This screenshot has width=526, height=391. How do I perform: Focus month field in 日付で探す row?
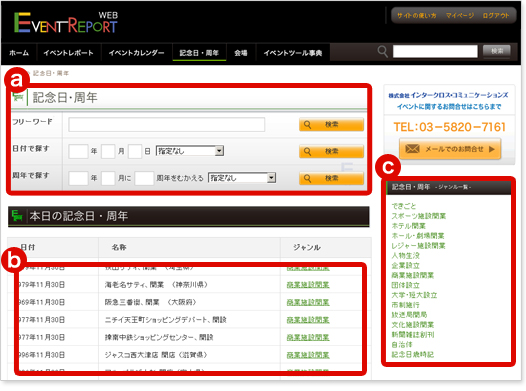108,151
